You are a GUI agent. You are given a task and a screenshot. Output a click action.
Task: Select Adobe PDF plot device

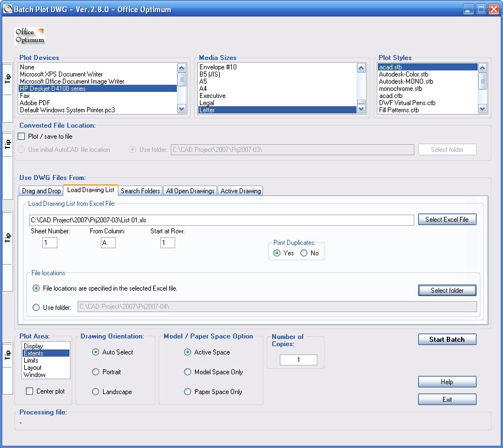[x=98, y=103]
